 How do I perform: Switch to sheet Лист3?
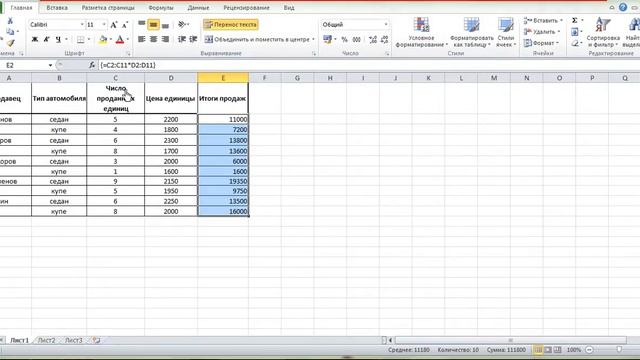[x=73, y=340]
